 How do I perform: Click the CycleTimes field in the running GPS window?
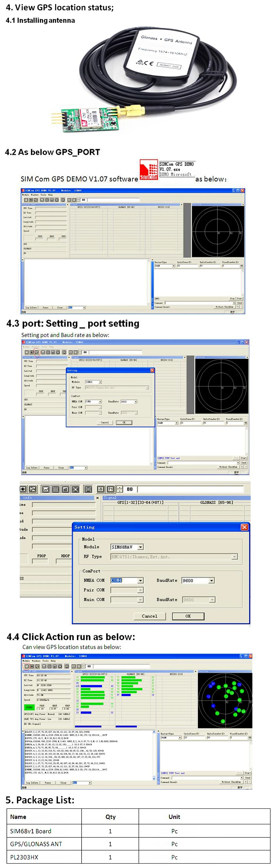(194, 738)
